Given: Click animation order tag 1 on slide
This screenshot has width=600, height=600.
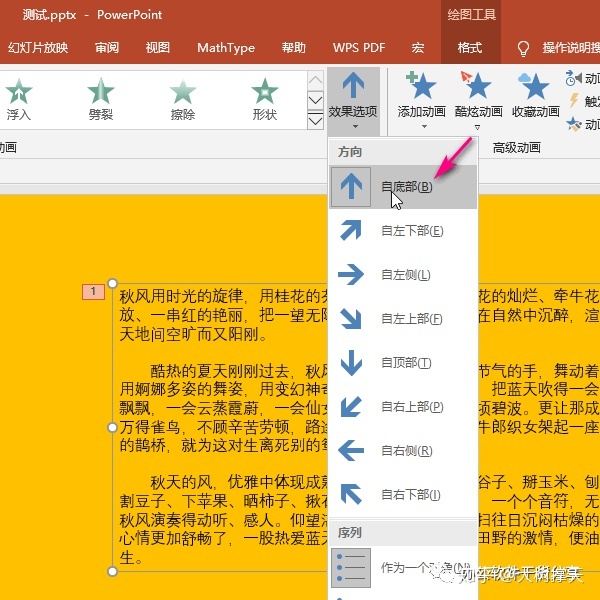Looking at the screenshot, I should (93, 292).
